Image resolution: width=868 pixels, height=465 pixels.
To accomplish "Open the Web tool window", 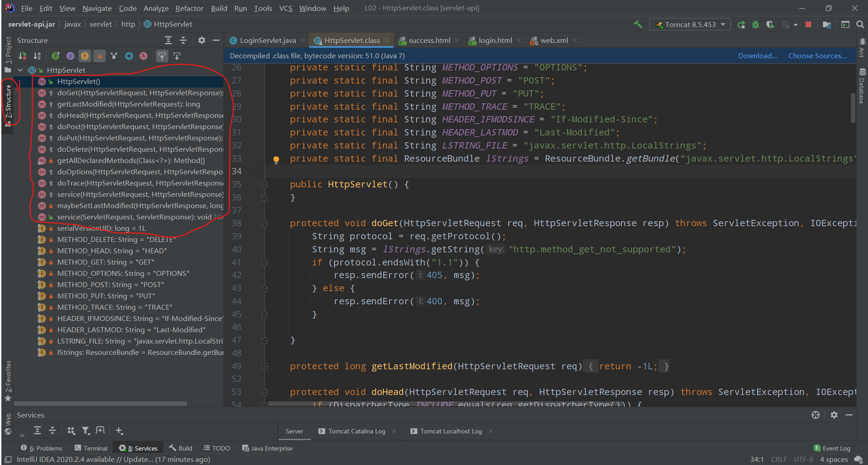I will click(x=8, y=424).
